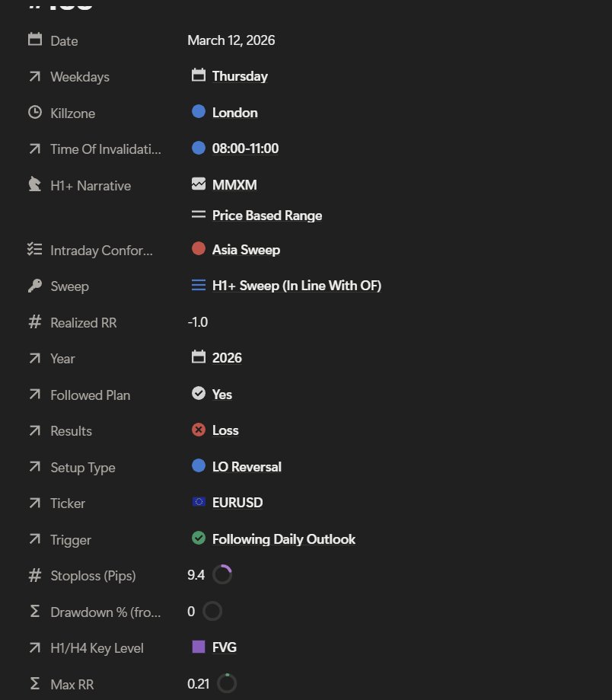This screenshot has height=700, width=612.
Task: Click the Date property label
Action: pyautogui.click(x=64, y=41)
